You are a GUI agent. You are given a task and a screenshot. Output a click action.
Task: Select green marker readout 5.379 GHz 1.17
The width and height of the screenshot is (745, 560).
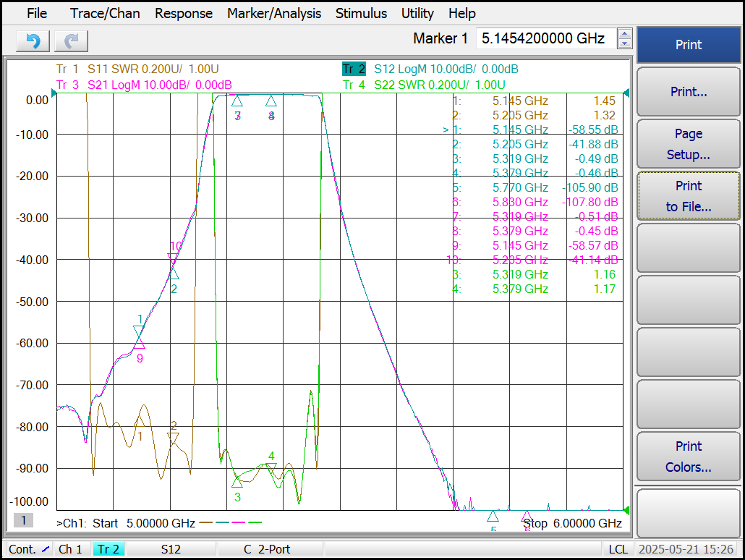534,289
